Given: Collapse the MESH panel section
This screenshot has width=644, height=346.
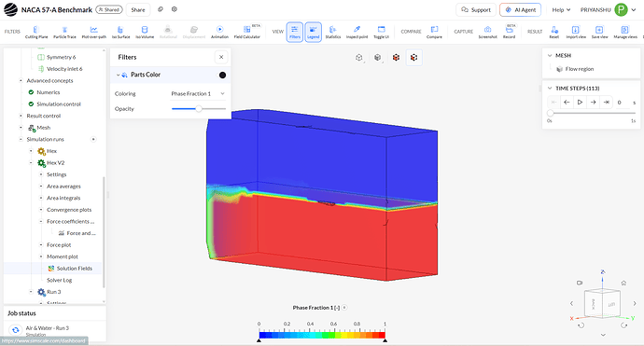Looking at the screenshot, I should (x=550, y=55).
